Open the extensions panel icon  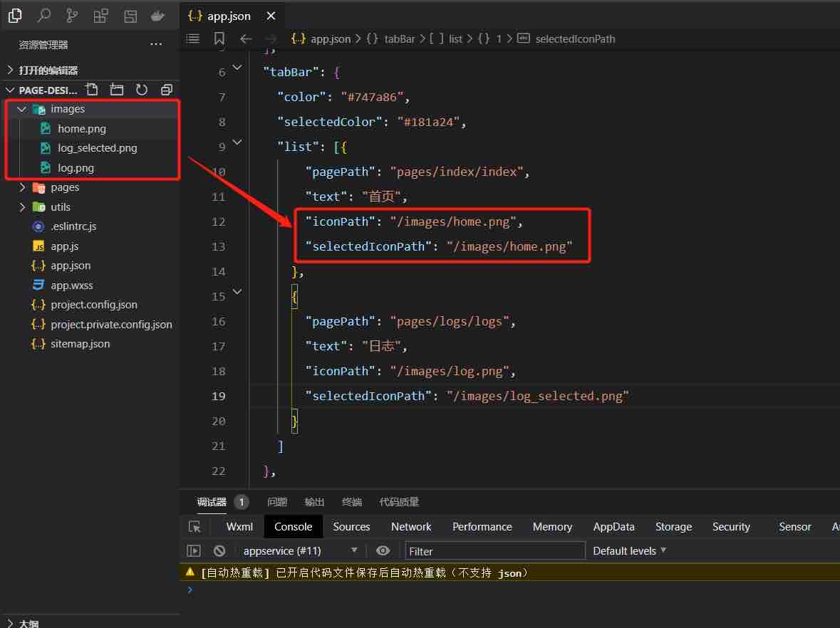(x=101, y=15)
